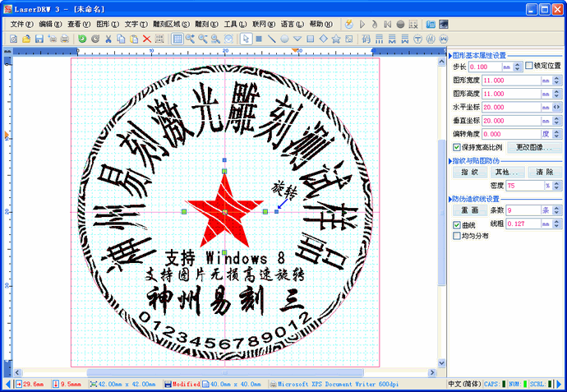567x392 pixels.
Task: Select the inverted triangle shape tool
Action: (x=297, y=39)
